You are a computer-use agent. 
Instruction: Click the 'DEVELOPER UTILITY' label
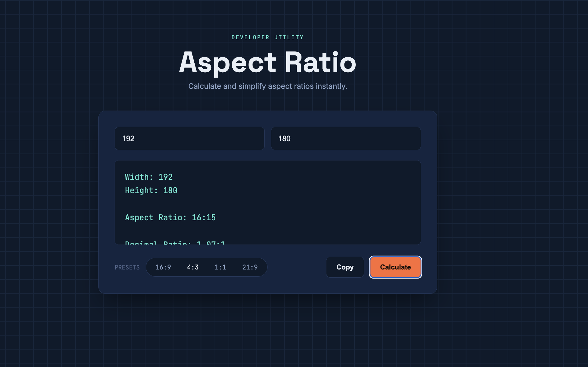coord(268,37)
